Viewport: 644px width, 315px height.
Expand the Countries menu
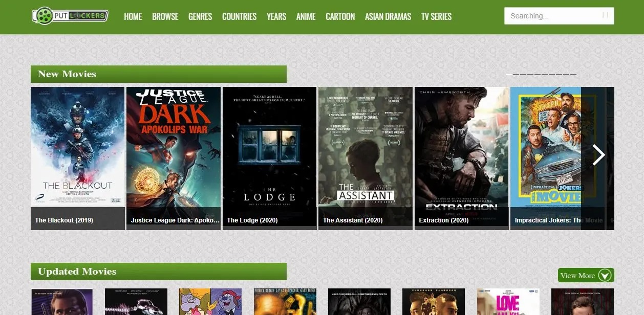[239, 16]
